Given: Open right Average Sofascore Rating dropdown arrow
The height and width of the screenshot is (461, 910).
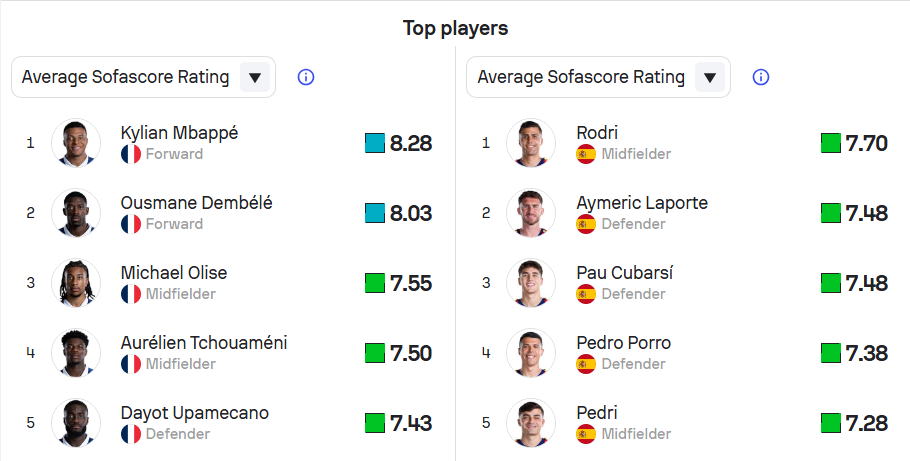Looking at the screenshot, I should 710,77.
